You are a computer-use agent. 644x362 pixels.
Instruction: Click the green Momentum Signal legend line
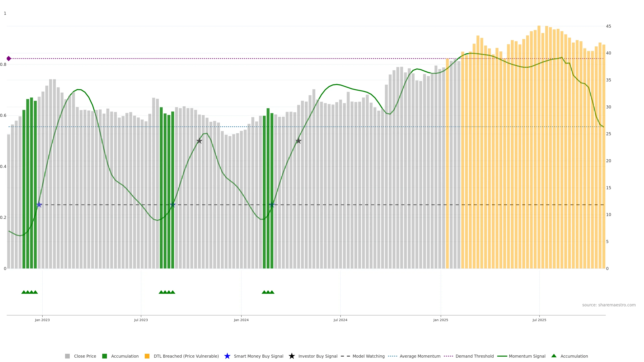coord(502,356)
